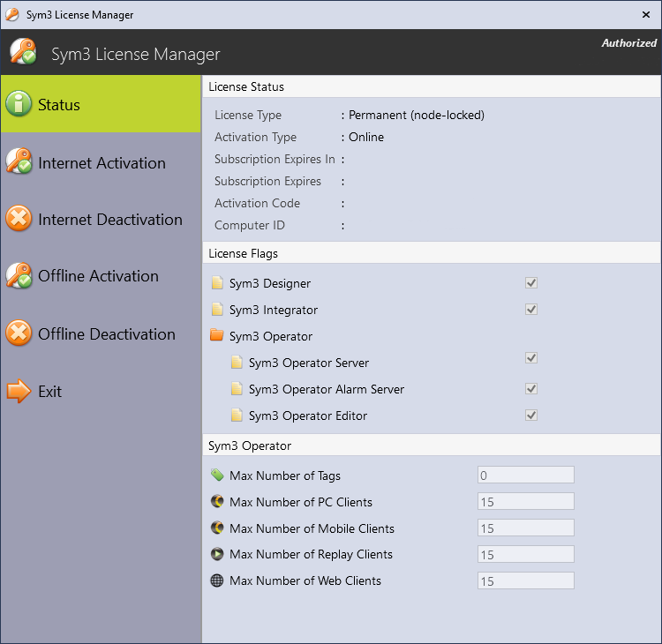Viewport: 662px width, 644px height.
Task: Click the Sym3 Designer file icon
Action: pyautogui.click(x=217, y=283)
